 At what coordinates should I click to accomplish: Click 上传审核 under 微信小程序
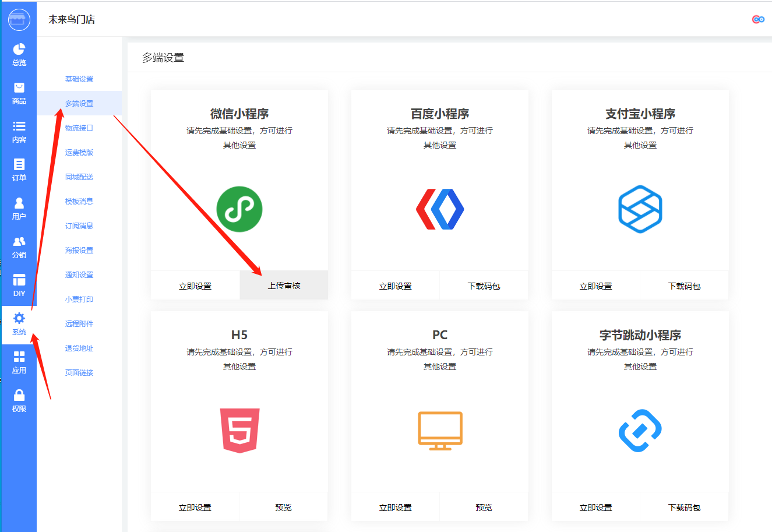point(284,286)
